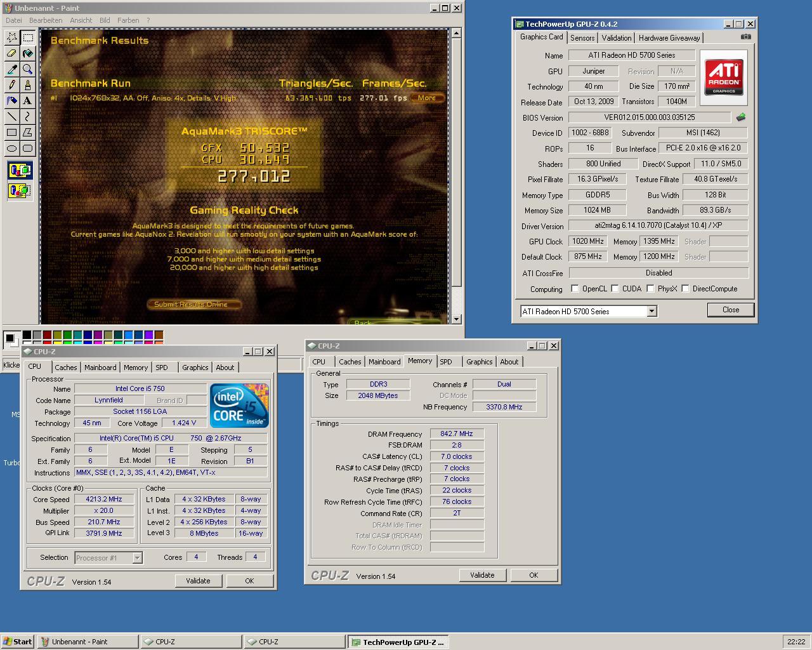Image resolution: width=812 pixels, height=650 pixels.
Task: Select the Free-Form Select tool in Paint
Action: 11,37
